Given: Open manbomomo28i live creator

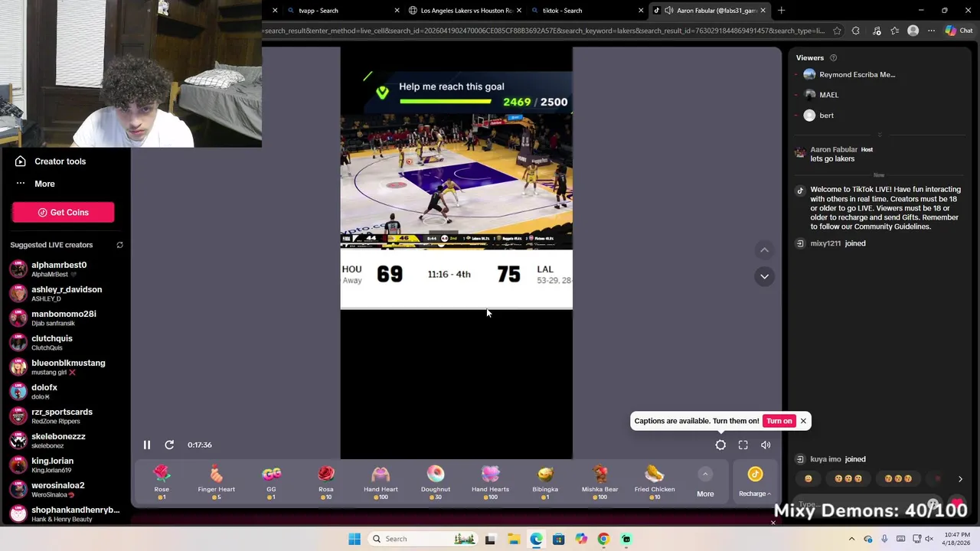Looking at the screenshot, I should (x=64, y=318).
